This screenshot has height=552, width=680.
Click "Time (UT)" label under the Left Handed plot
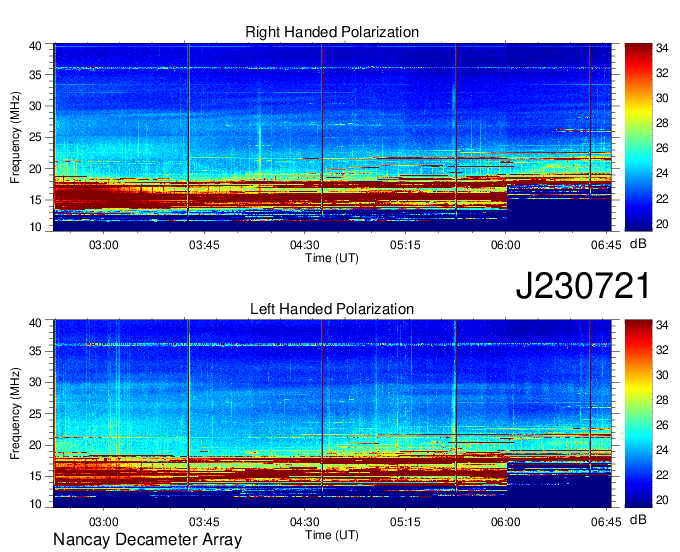pos(332,535)
